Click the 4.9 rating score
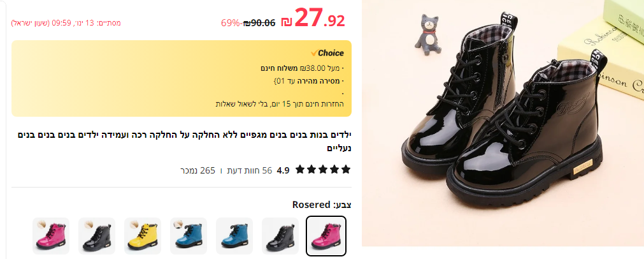 283,170
